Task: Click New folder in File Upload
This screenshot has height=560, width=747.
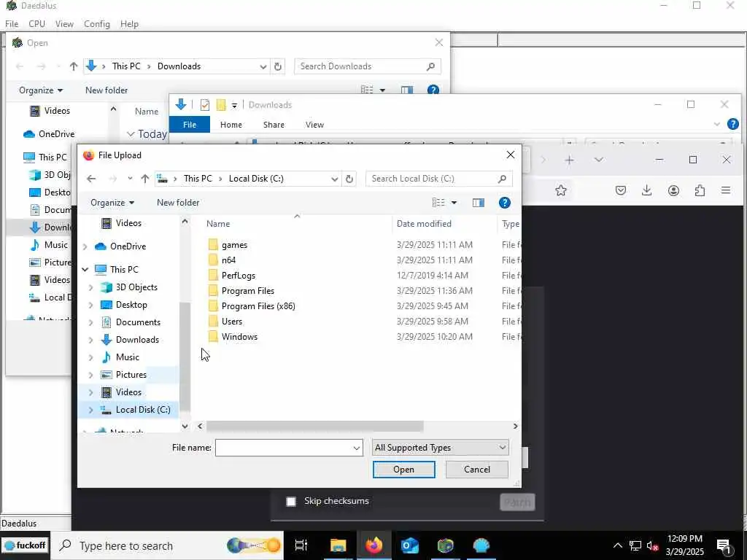Action: (178, 203)
